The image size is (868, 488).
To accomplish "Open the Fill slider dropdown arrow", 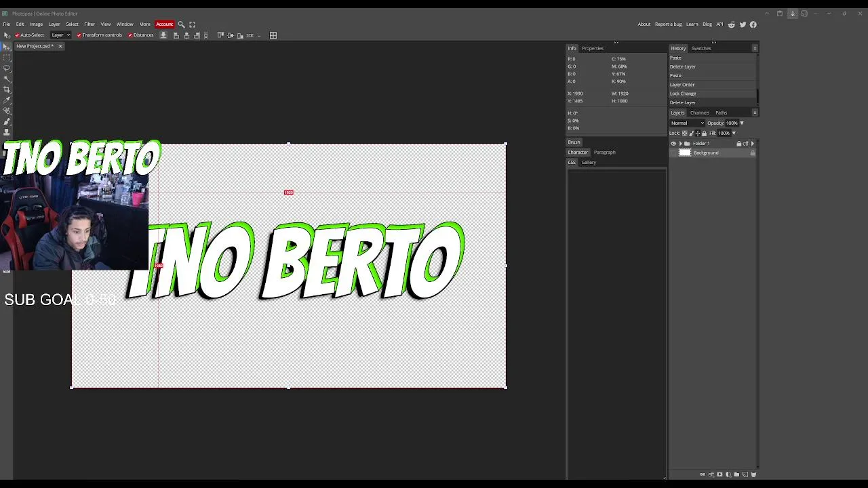I will click(734, 133).
